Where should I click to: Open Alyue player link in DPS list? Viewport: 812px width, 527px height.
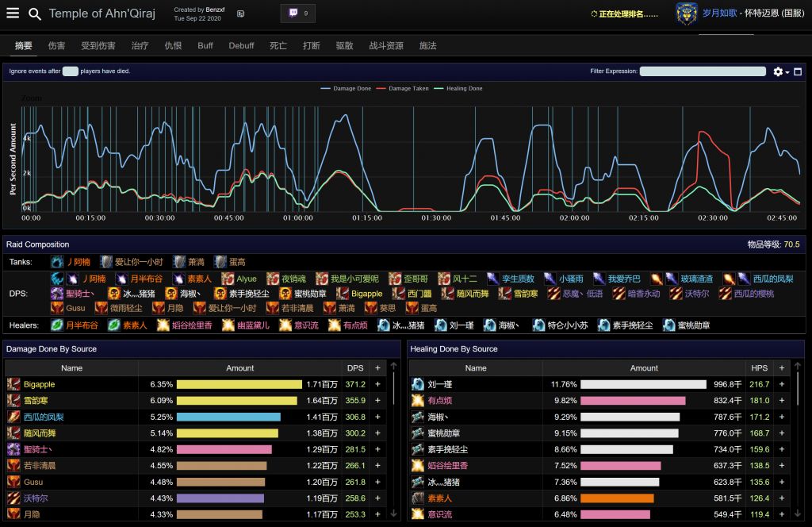click(x=247, y=279)
